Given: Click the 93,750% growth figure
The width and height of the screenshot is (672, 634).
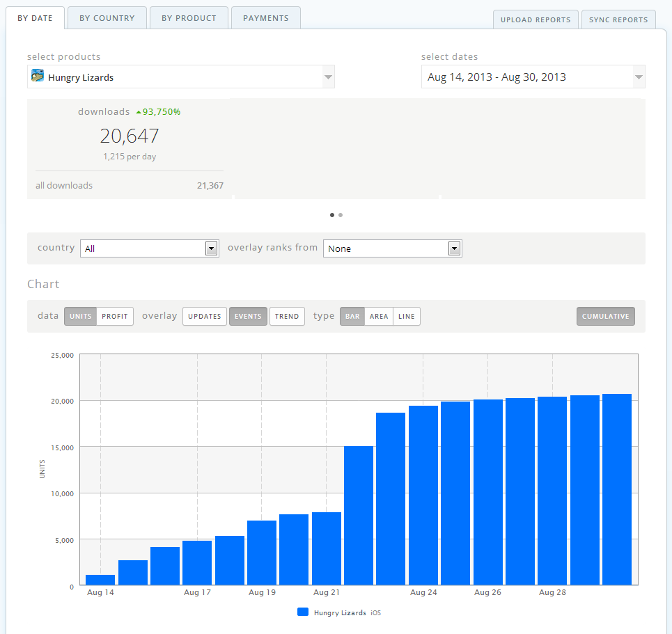Looking at the screenshot, I should click(162, 112).
